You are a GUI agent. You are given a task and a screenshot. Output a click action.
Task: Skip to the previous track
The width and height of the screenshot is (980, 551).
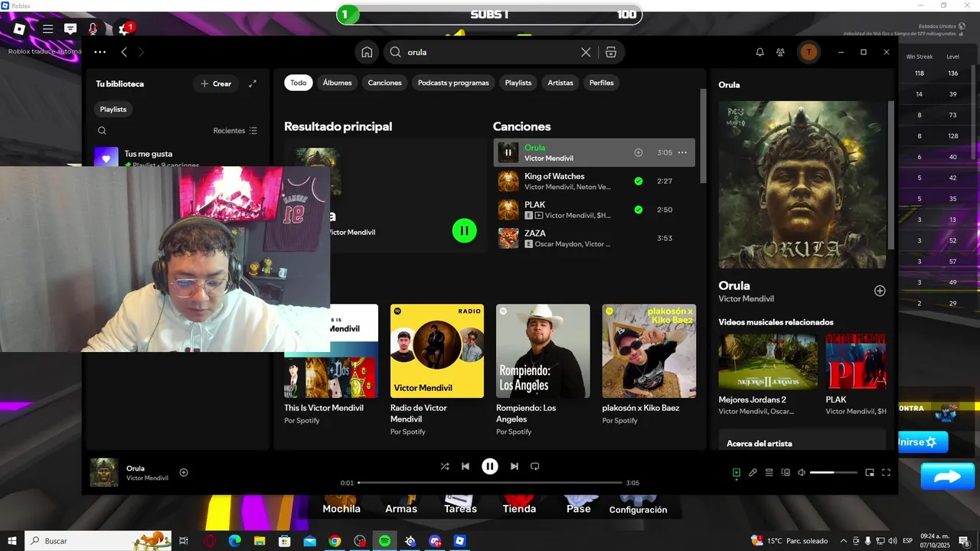coord(465,466)
